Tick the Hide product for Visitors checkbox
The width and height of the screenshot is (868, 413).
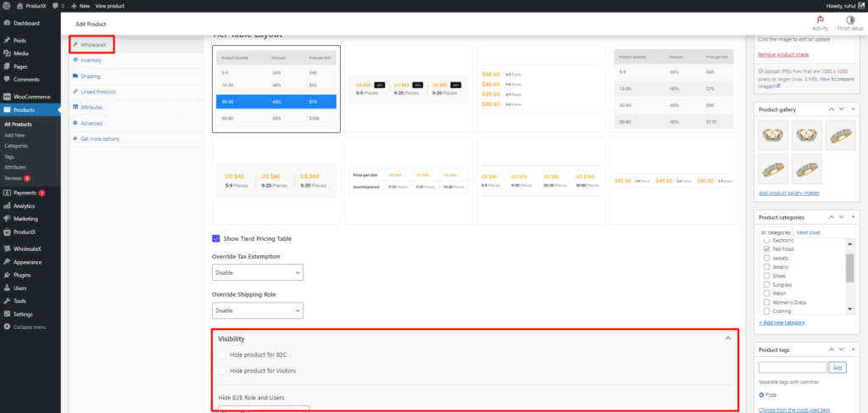[222, 371]
